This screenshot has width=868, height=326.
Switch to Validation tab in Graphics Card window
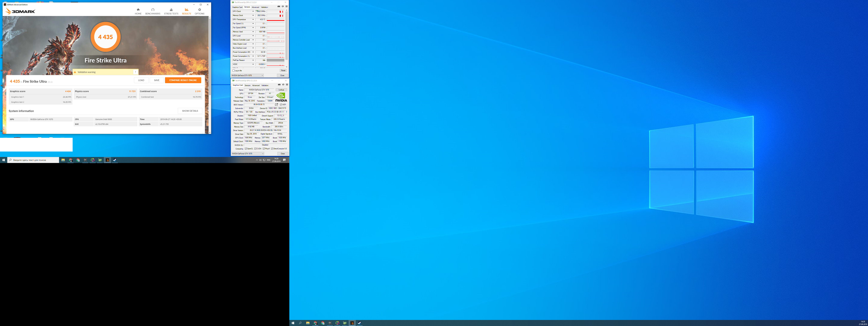click(x=265, y=85)
